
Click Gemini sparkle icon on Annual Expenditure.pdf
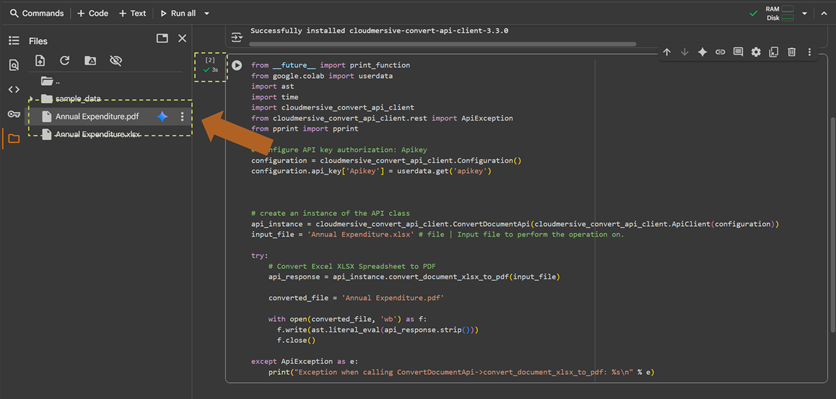(x=163, y=117)
